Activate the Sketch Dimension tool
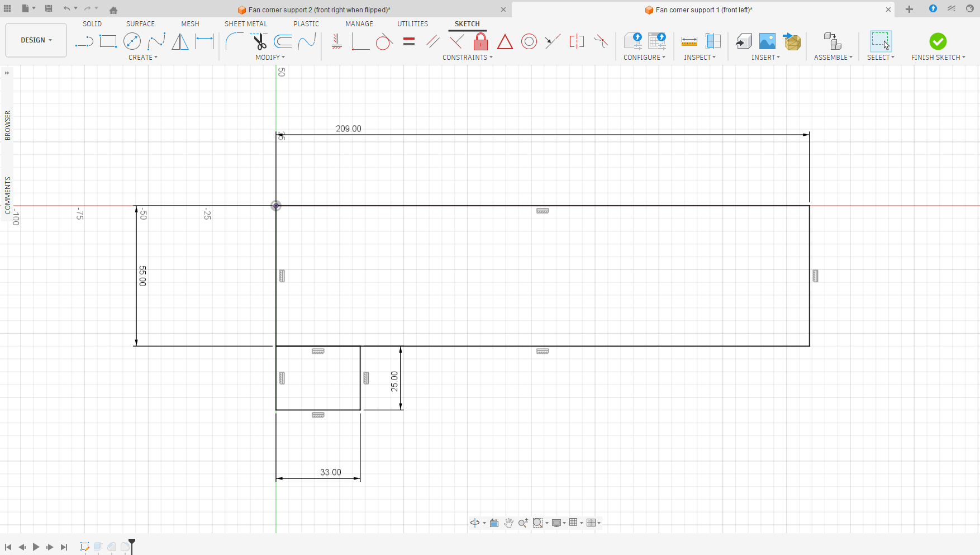980x555 pixels. point(204,41)
